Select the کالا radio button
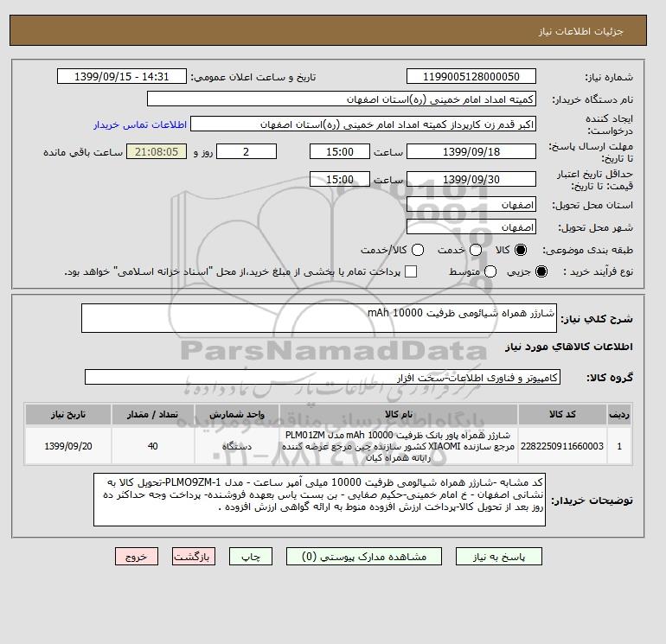The width and height of the screenshot is (666, 644). click(x=521, y=250)
